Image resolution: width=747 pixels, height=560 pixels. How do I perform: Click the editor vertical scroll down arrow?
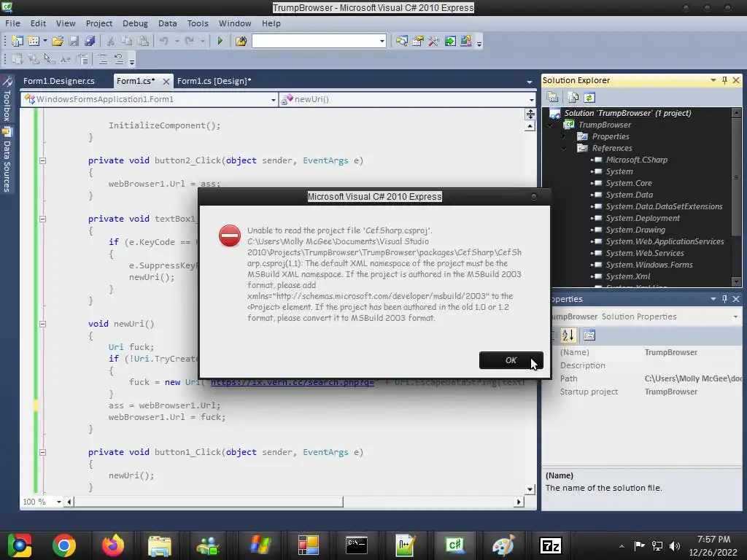[x=530, y=489]
